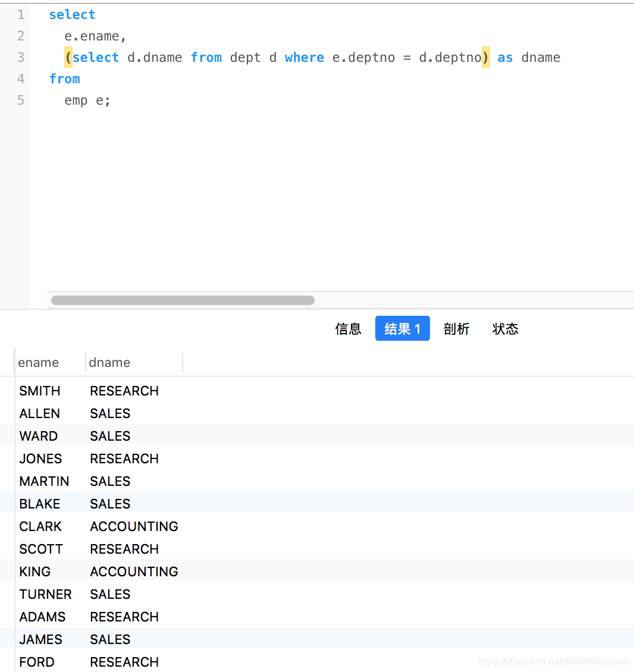The width and height of the screenshot is (634, 672).
Task: Click SALES in the TURNER row
Action: pyautogui.click(x=110, y=594)
